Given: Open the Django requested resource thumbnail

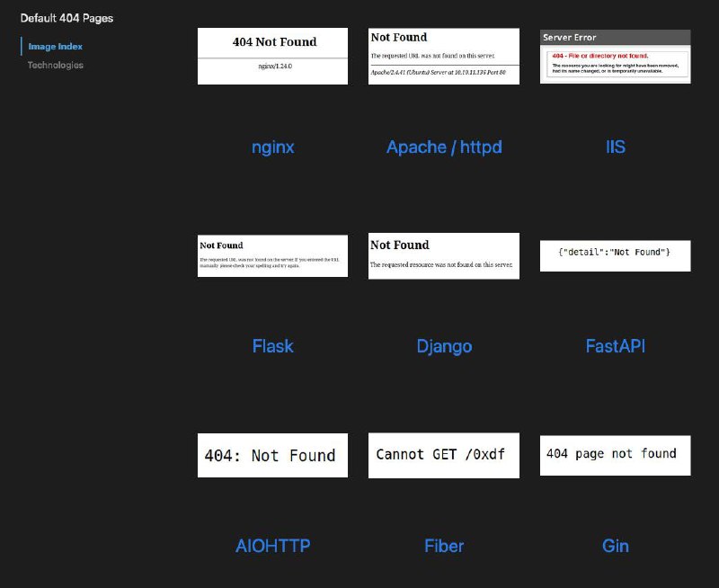Looking at the screenshot, I should point(444,256).
